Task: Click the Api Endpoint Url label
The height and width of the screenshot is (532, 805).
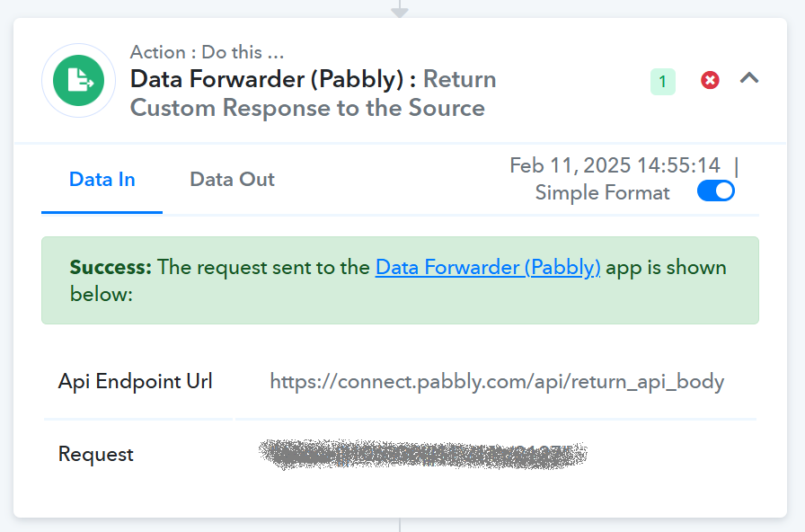Action: [x=135, y=382]
